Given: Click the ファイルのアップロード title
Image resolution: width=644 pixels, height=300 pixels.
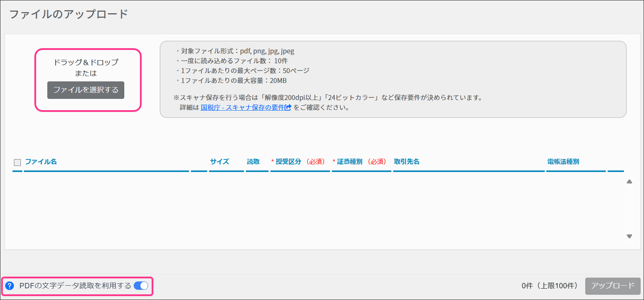Looking at the screenshot, I should pyautogui.click(x=69, y=14).
